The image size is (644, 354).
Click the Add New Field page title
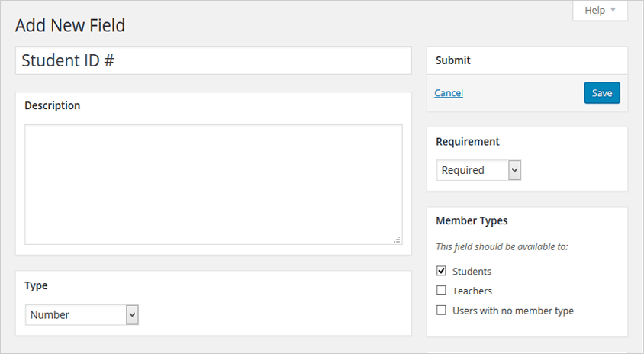[70, 26]
